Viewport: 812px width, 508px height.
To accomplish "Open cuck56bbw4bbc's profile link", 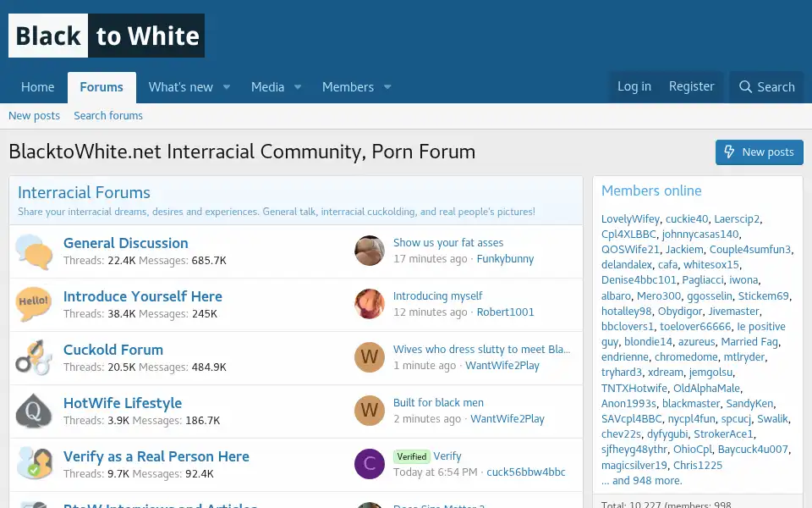I will tap(525, 472).
